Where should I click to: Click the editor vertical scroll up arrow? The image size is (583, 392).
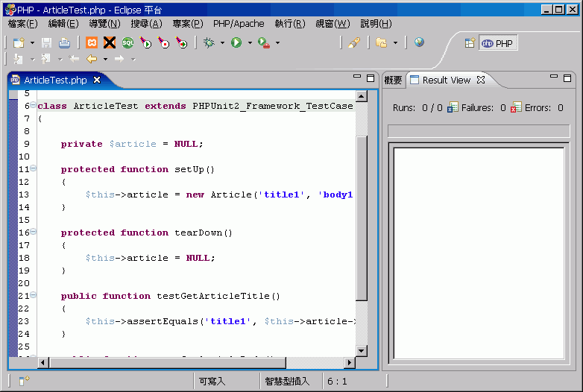pos(362,96)
